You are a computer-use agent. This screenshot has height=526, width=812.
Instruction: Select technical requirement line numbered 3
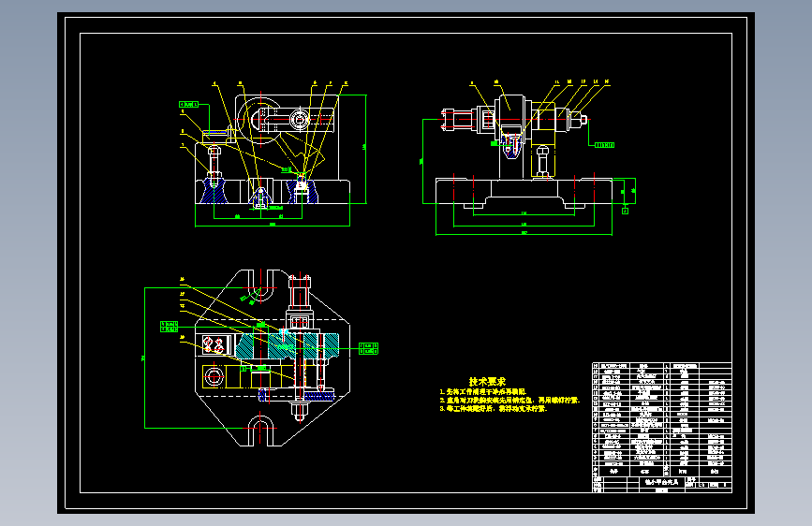[x=494, y=408]
